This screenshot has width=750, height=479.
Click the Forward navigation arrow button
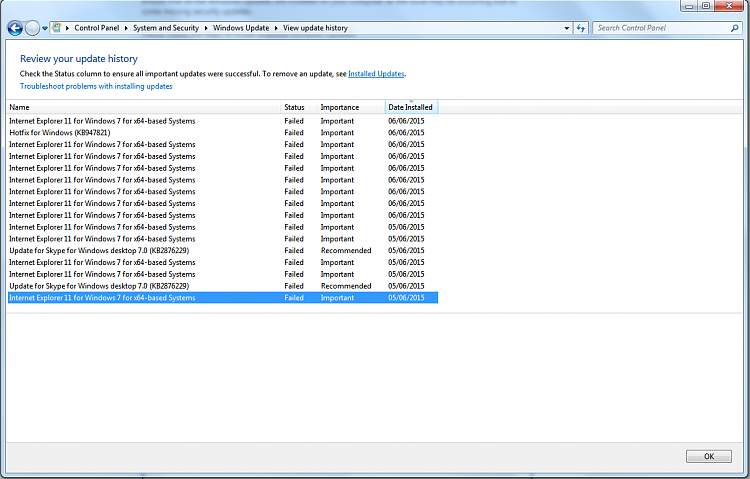click(32, 28)
